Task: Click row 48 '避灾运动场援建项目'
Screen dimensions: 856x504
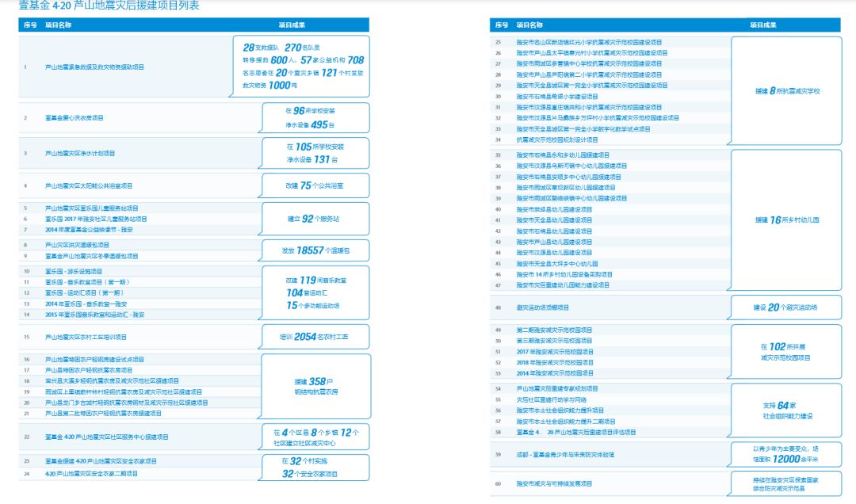Action: [543, 308]
